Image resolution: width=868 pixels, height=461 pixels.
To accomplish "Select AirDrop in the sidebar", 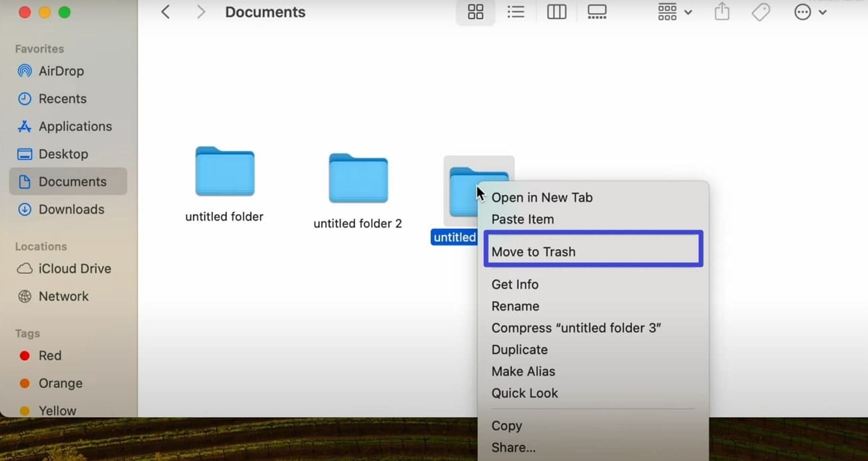I will [x=59, y=71].
